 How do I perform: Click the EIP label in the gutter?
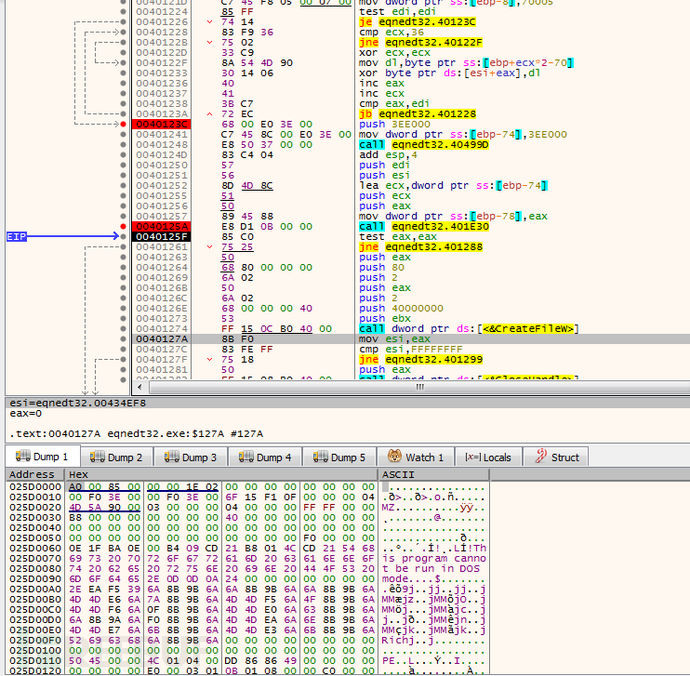coord(17,237)
